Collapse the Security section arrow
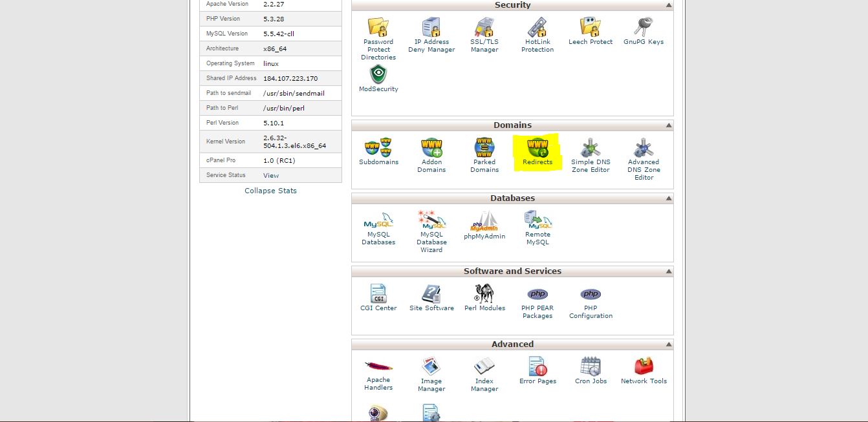 (x=668, y=5)
